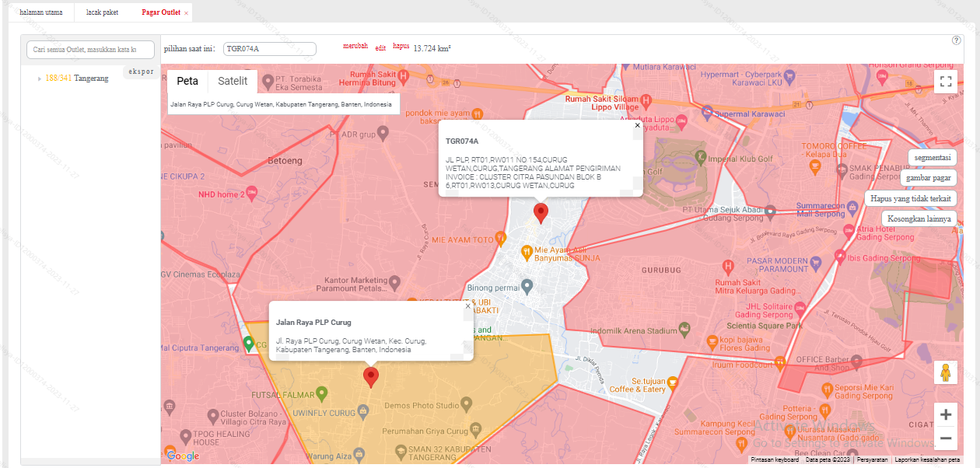This screenshot has width=980, height=468.
Task: Click MIE AYAM TOTO restaurant icon
Action: [x=502, y=239]
